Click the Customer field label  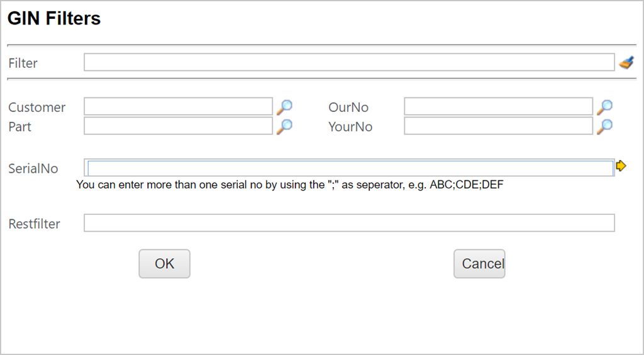37,107
